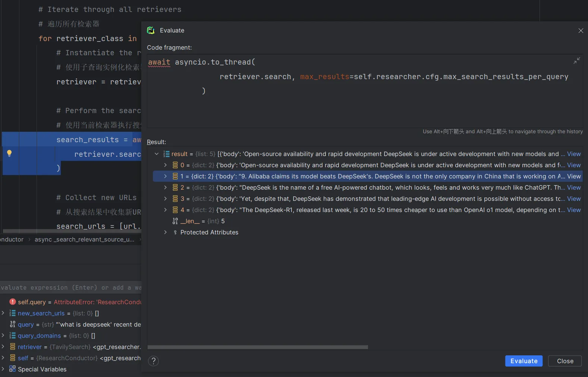Screen dimensions: 588x377
Task: Click the 'retriever = retriev' code line
Action: [99, 82]
